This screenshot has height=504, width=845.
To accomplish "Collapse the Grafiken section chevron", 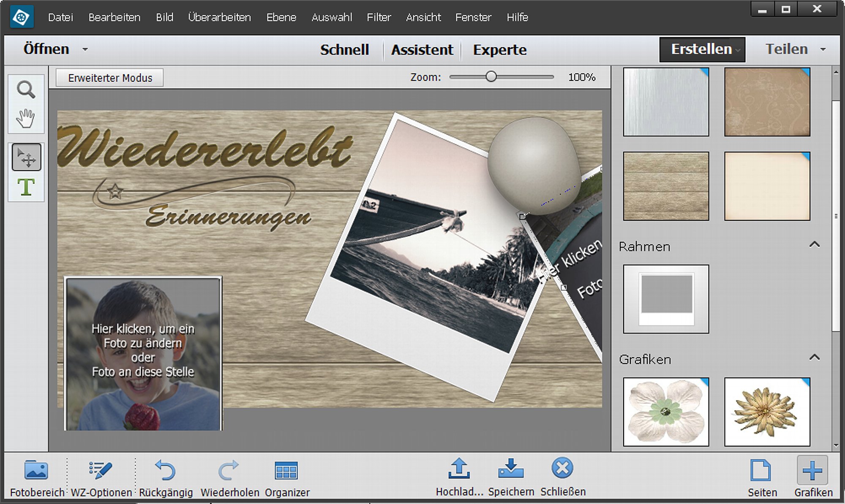I will point(815,358).
